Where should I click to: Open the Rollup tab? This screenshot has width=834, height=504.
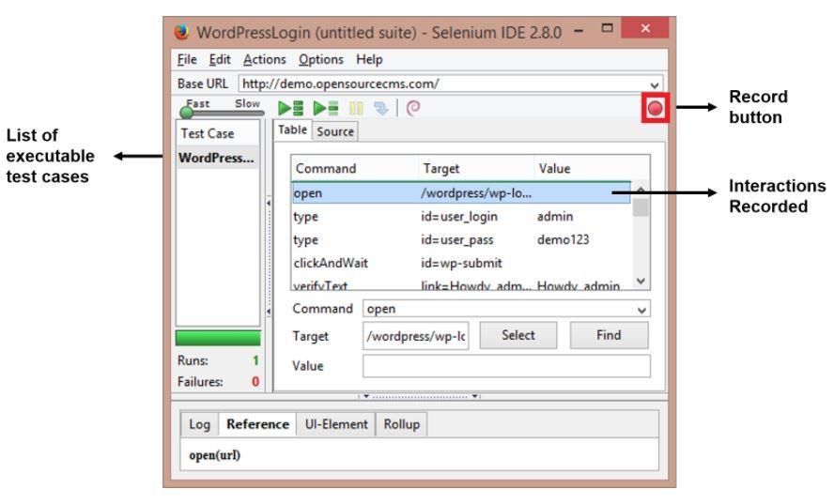coord(402,424)
